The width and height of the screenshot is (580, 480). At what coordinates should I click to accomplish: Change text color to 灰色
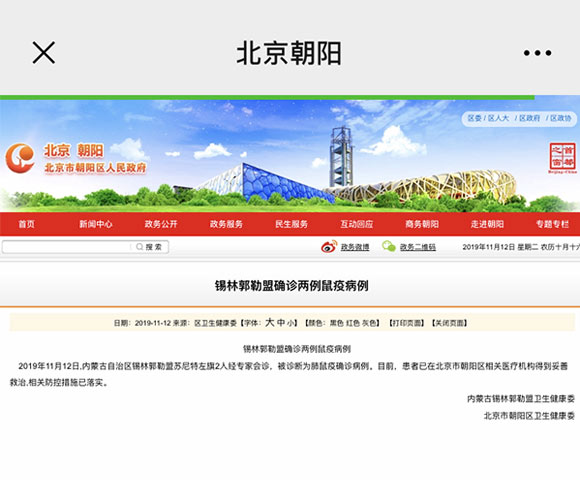368,323
